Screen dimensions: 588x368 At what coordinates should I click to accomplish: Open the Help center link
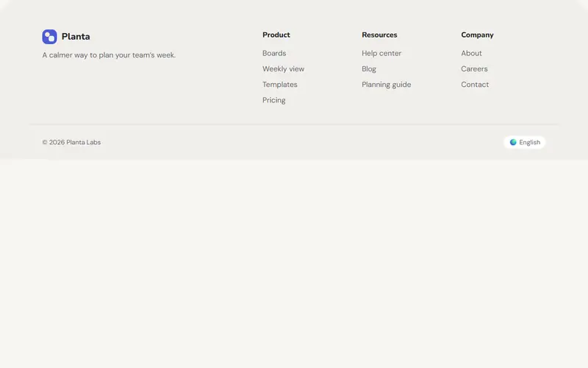pyautogui.click(x=381, y=53)
